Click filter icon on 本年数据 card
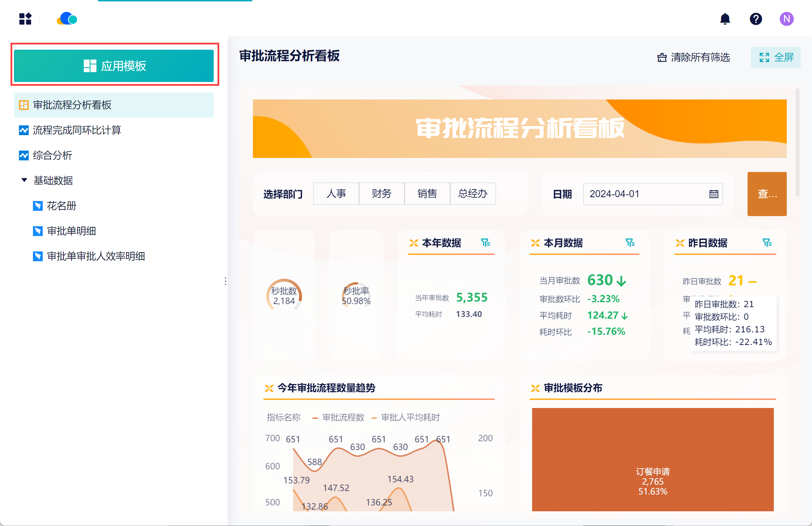The image size is (812, 526). [485, 243]
